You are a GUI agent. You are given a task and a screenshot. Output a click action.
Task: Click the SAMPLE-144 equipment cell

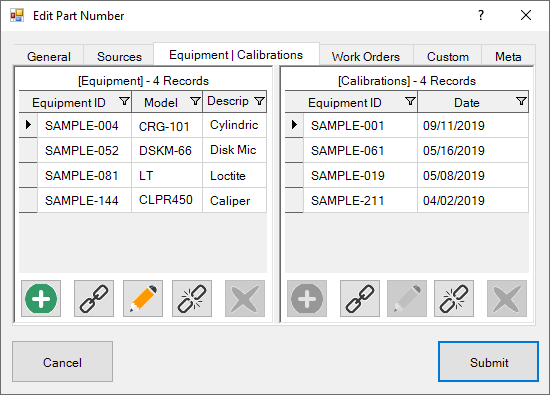[x=85, y=200]
